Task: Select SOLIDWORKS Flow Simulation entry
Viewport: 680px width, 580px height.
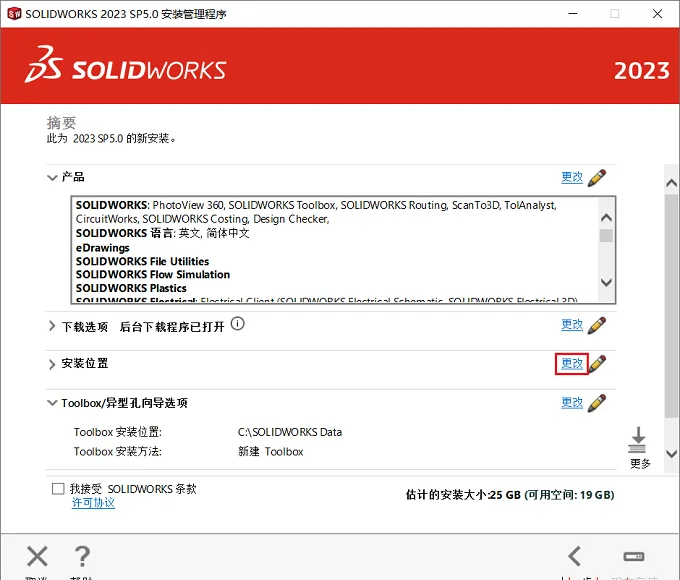Action: pyautogui.click(x=153, y=275)
